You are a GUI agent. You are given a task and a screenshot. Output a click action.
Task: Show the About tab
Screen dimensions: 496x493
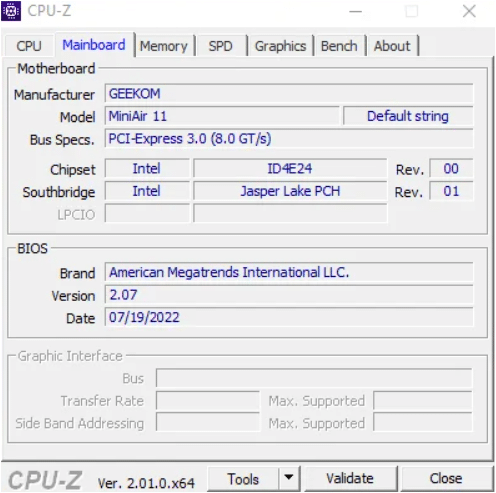point(392,46)
